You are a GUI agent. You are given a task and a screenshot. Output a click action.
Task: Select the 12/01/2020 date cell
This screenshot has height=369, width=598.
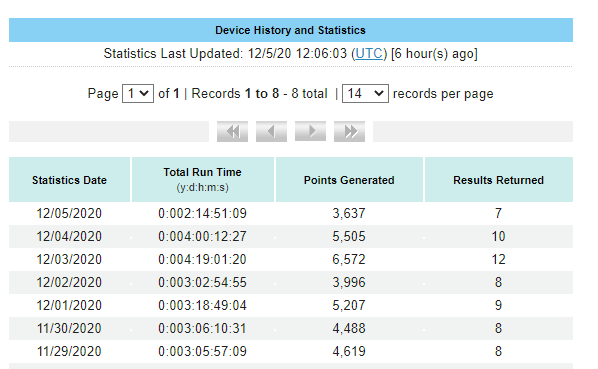pos(69,305)
